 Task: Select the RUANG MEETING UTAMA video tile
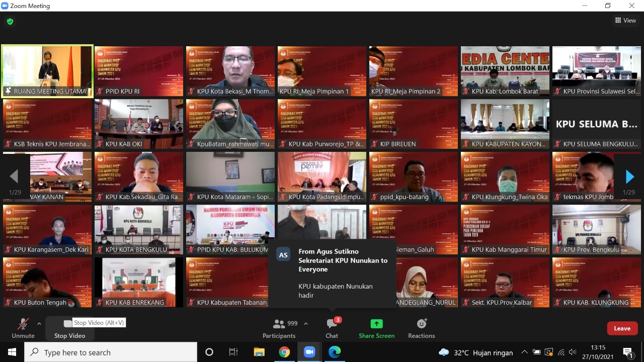click(x=47, y=70)
